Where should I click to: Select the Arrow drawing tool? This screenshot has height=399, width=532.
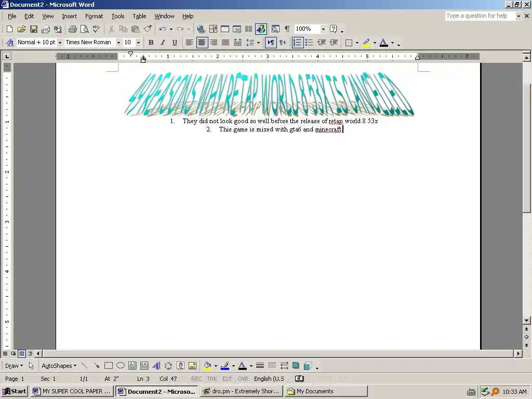(x=97, y=366)
